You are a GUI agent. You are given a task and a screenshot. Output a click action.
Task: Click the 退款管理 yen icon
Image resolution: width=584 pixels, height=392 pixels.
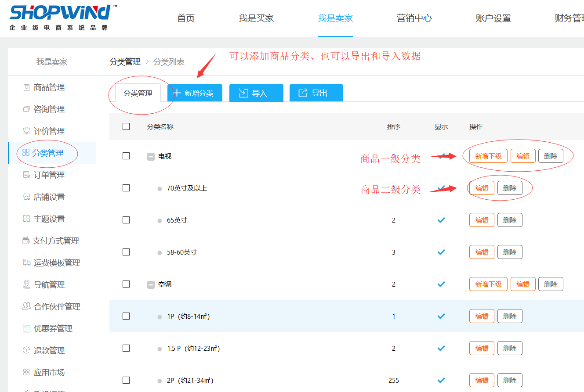26,350
